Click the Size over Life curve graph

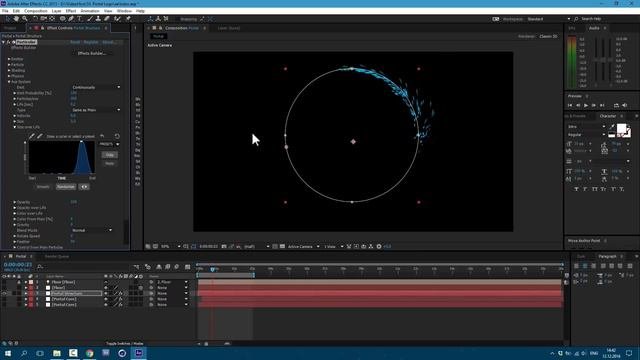62,158
